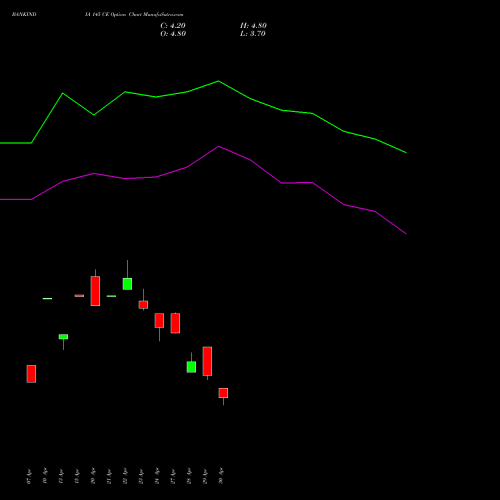Click the 145 CE Options Chart title
Image resolution: width=500 pixels, height=500 pixels.
134,14
